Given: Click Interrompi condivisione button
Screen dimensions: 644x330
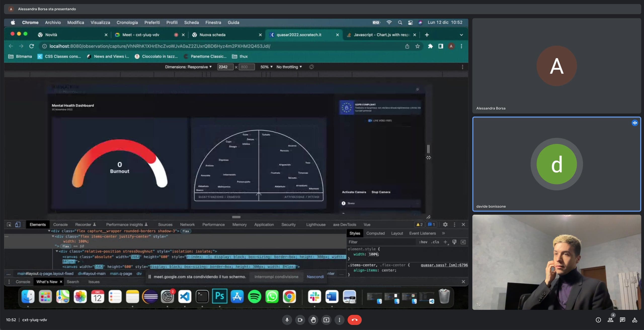Looking at the screenshot, I should [276, 277].
